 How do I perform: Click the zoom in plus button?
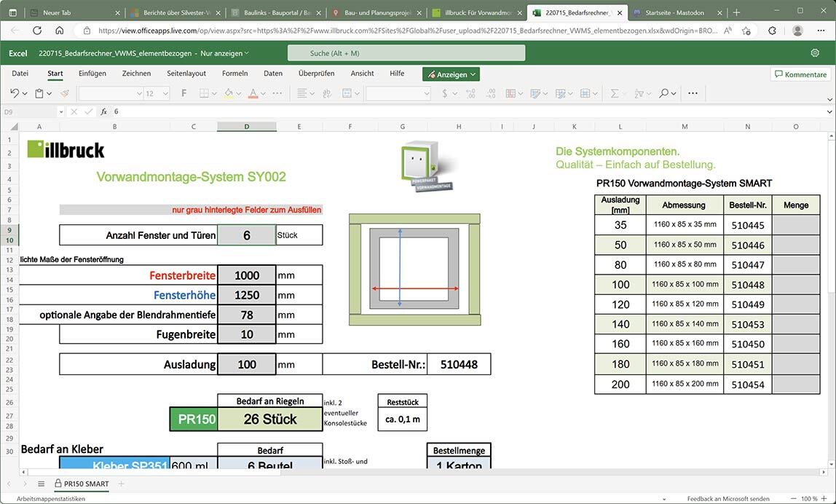[824, 499]
